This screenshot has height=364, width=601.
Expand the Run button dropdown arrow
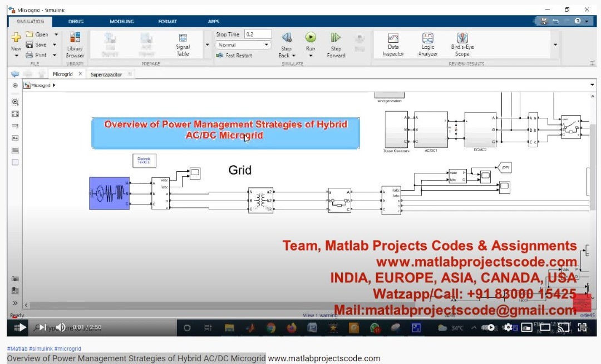pyautogui.click(x=311, y=56)
